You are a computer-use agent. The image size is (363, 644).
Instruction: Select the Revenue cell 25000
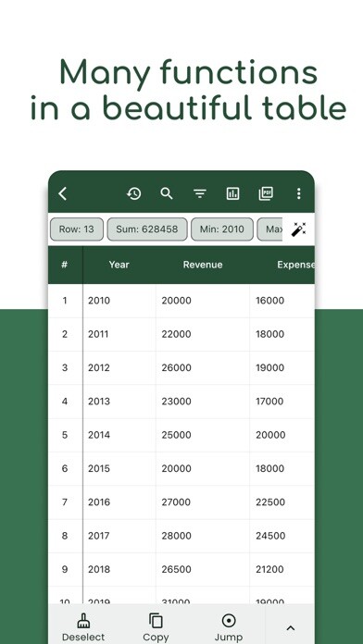tap(203, 435)
